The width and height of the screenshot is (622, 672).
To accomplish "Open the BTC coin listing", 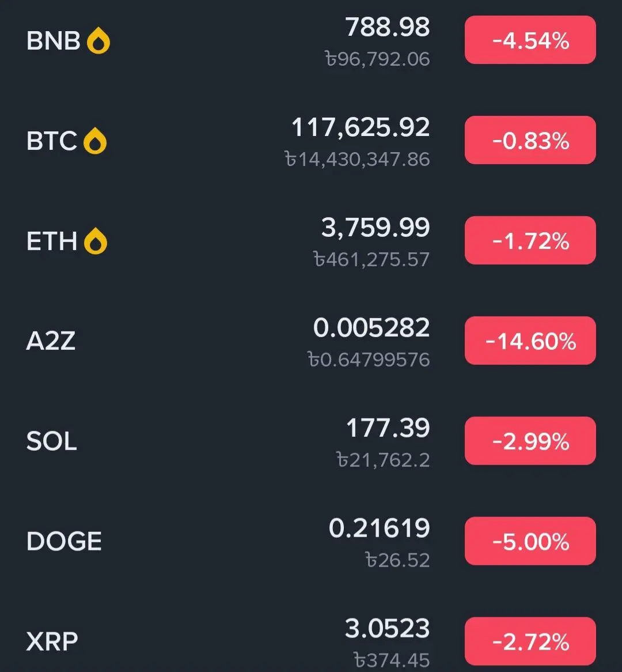I will coord(311,141).
